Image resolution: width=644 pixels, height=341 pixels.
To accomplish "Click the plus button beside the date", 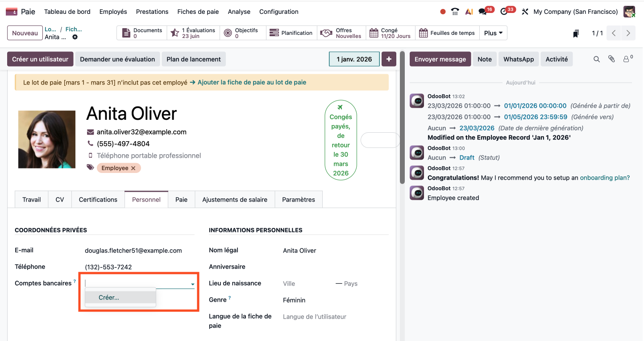I will (389, 59).
